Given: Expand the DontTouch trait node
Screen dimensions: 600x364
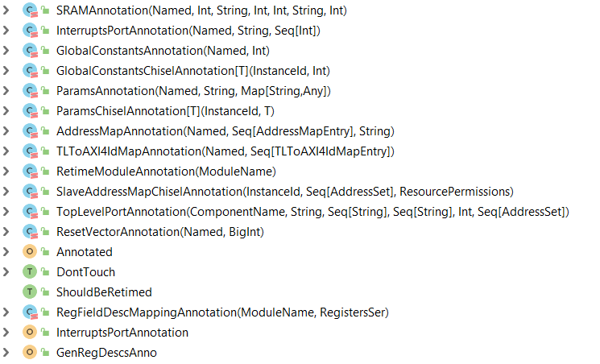Looking at the screenshot, I should coord(6,271).
